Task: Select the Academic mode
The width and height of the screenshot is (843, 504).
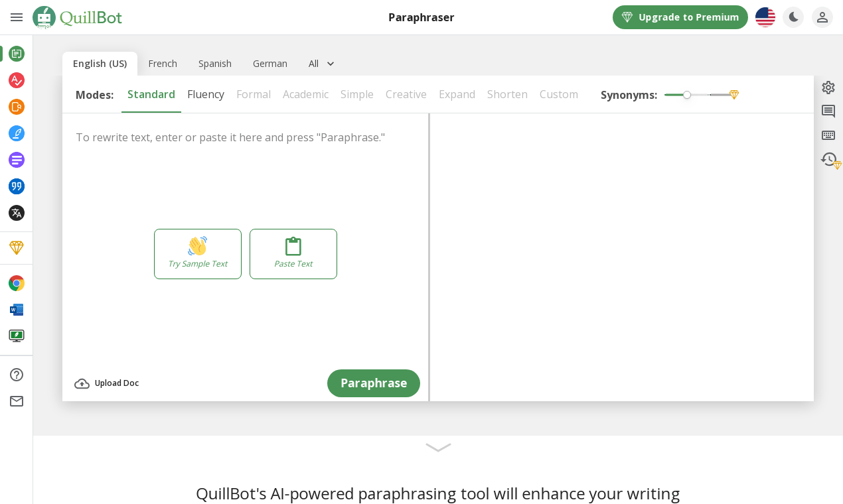Action: coord(305,94)
